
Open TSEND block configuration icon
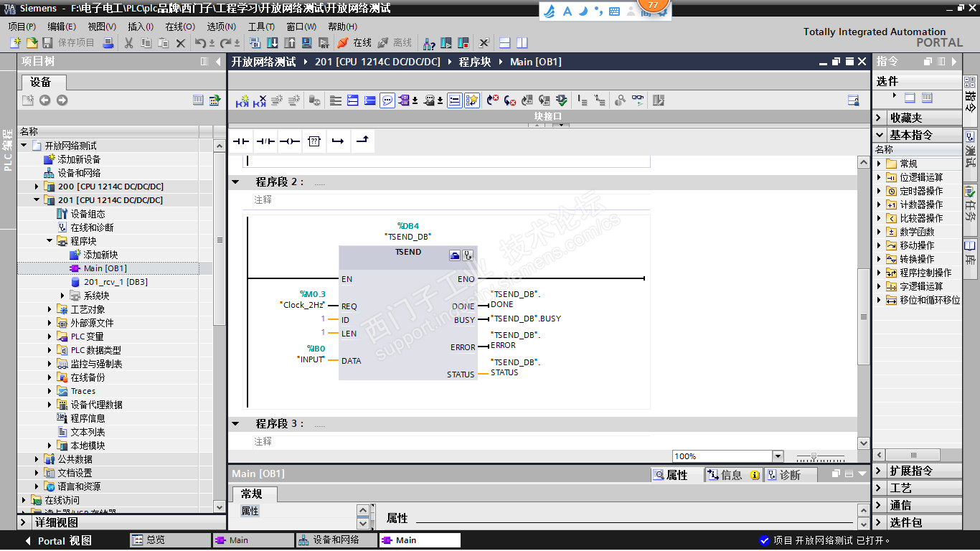455,255
